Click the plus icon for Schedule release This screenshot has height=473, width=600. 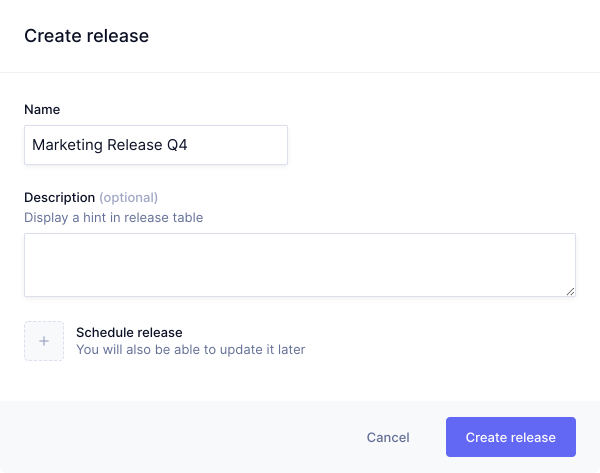tap(44, 341)
